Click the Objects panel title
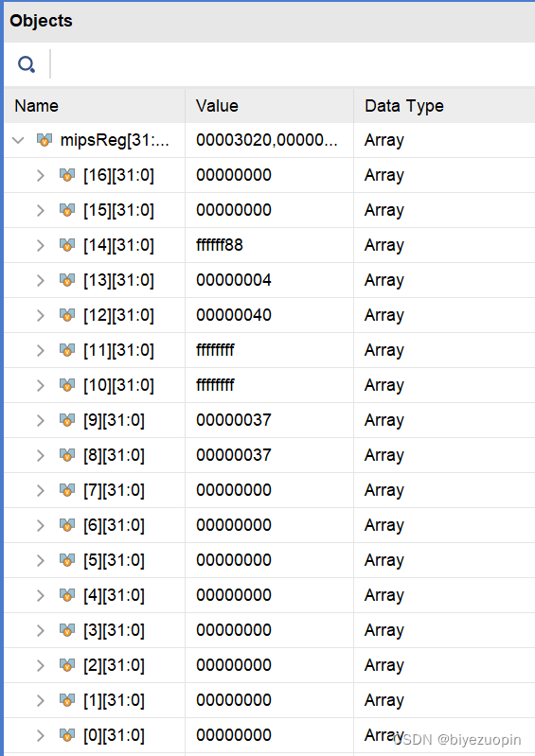The image size is (535, 756). (41, 21)
